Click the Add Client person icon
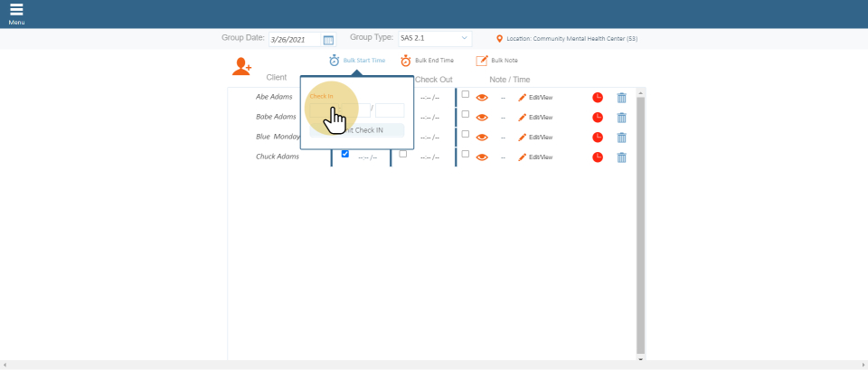This screenshot has width=868, height=371. click(241, 66)
